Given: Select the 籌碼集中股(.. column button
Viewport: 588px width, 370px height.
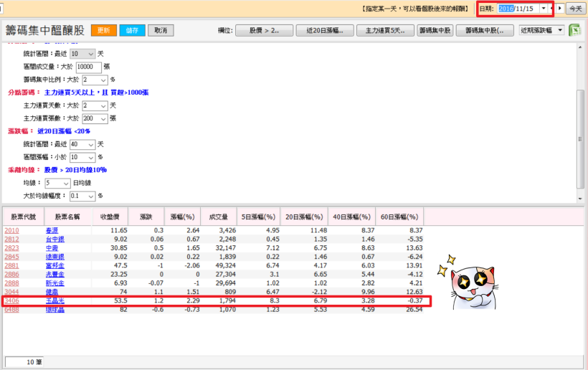Looking at the screenshot, I should pos(485,30).
